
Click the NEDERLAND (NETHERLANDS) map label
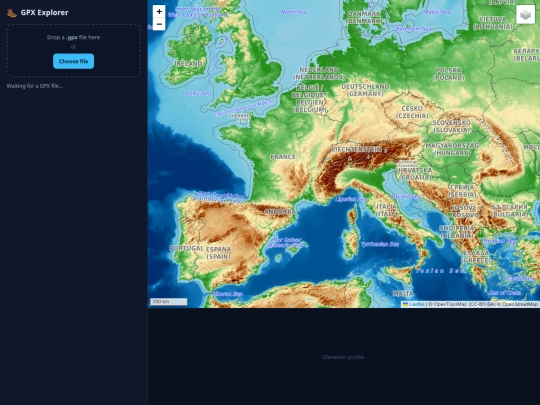click(319, 73)
